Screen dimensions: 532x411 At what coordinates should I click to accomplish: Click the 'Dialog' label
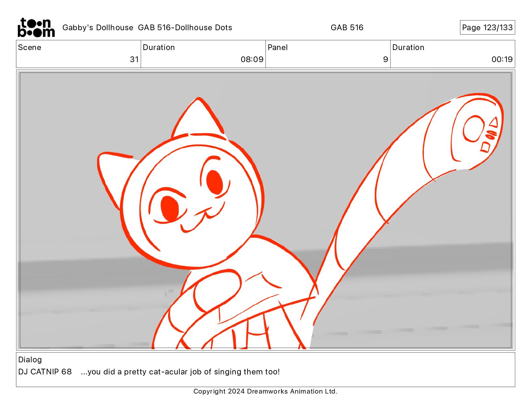pos(30,360)
